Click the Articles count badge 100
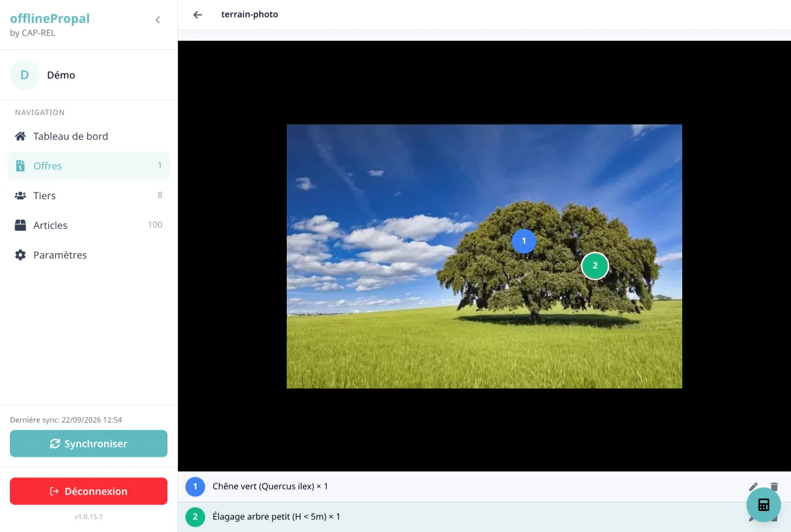This screenshot has height=532, width=791. point(155,225)
